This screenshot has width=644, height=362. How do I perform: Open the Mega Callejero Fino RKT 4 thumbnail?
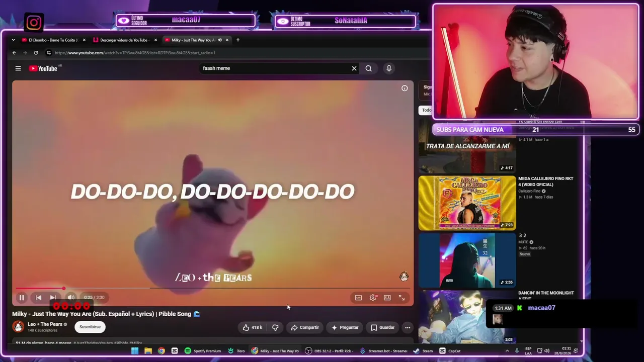tap(467, 203)
